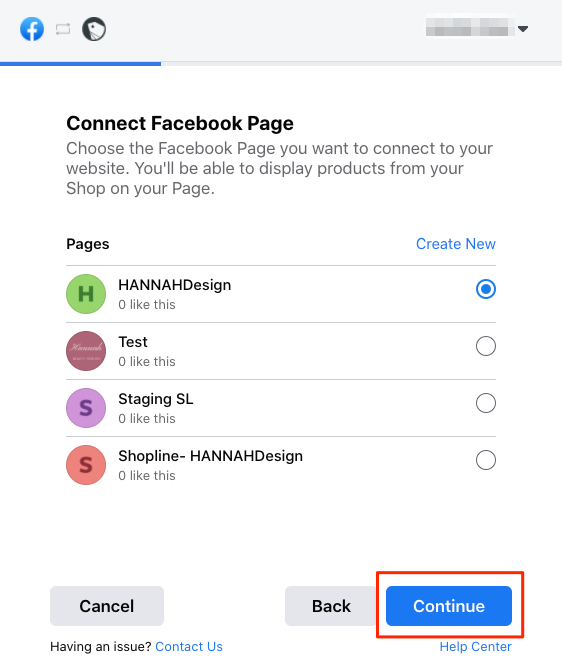Screen dimensions: 562x662
Task: Click the purple S avatar for Staging SL
Action: (x=86, y=408)
